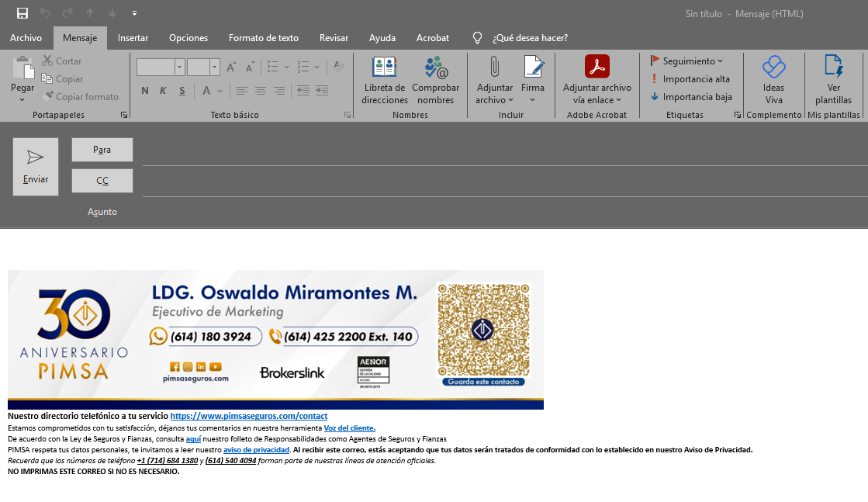Switch to the Opciones tab
868x502 pixels.
[188, 38]
